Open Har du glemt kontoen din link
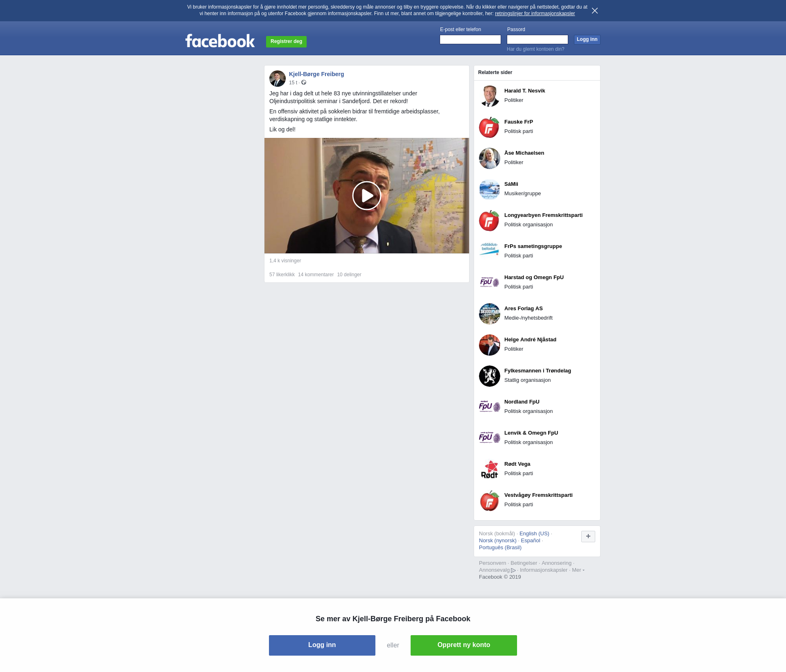This screenshot has width=786, height=672. 535,49
